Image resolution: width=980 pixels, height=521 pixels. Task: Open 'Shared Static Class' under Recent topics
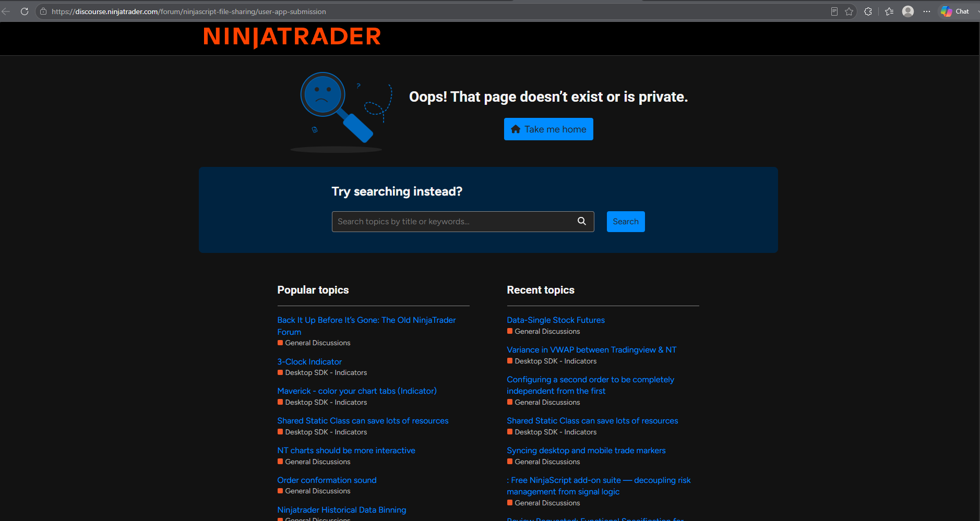point(592,421)
